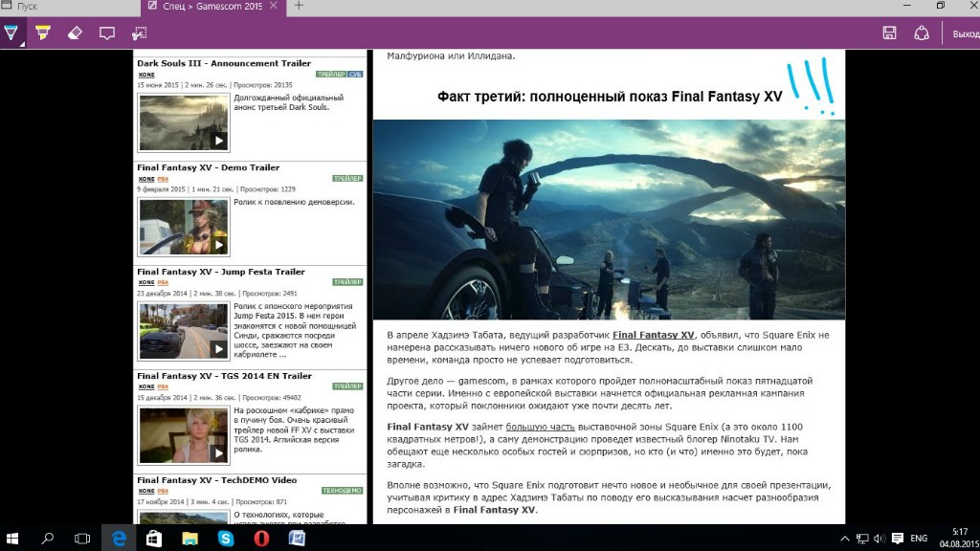Open Skype from taskbar
Screen dimensions: 980x551
(226, 538)
